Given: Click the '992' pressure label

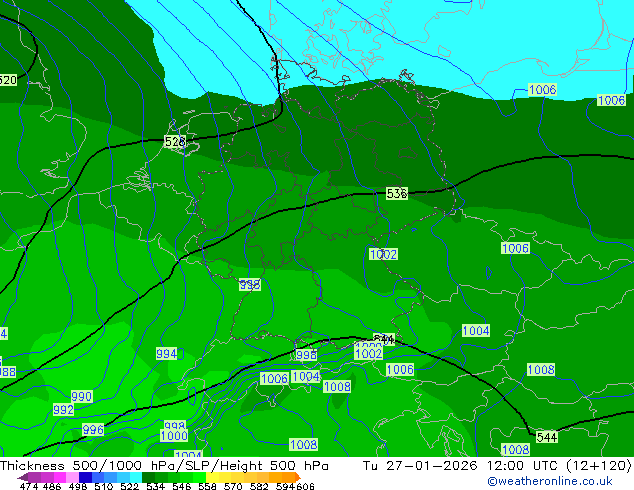Looking at the screenshot, I should [63, 410].
